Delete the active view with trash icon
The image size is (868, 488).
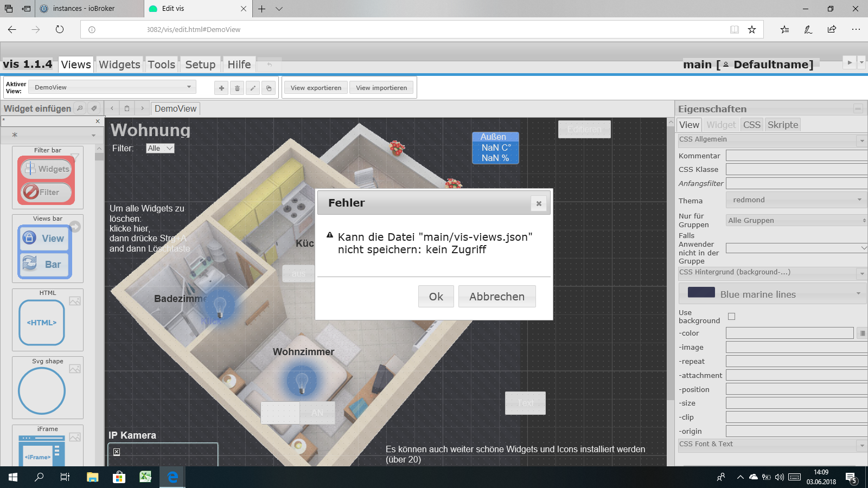pyautogui.click(x=237, y=88)
